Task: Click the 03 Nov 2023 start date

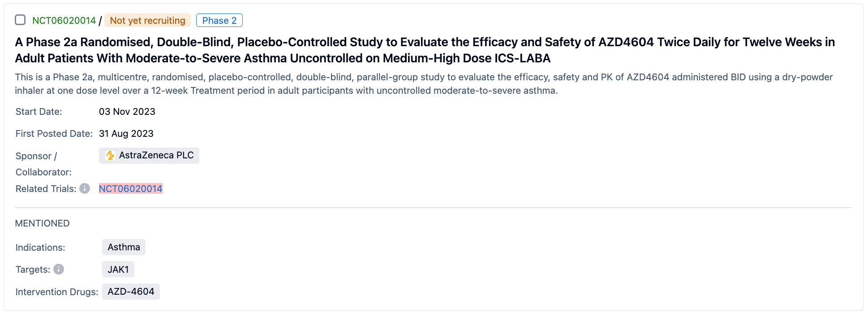Action: pyautogui.click(x=127, y=112)
